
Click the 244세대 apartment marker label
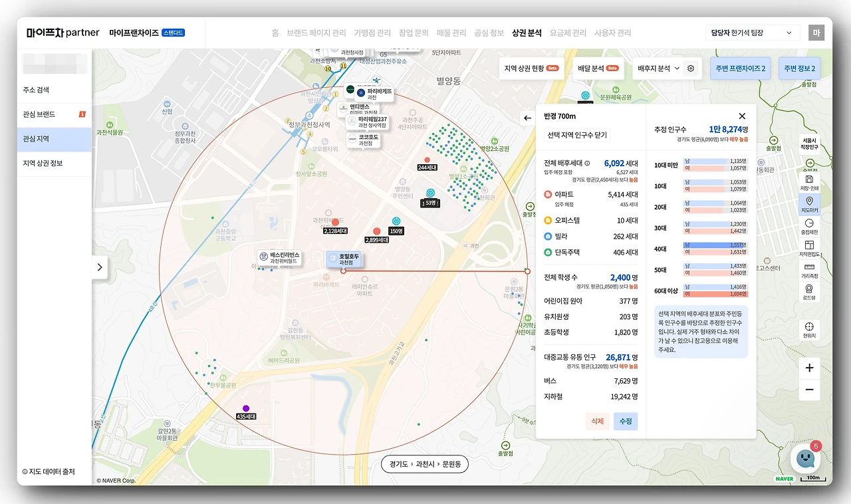(x=427, y=168)
